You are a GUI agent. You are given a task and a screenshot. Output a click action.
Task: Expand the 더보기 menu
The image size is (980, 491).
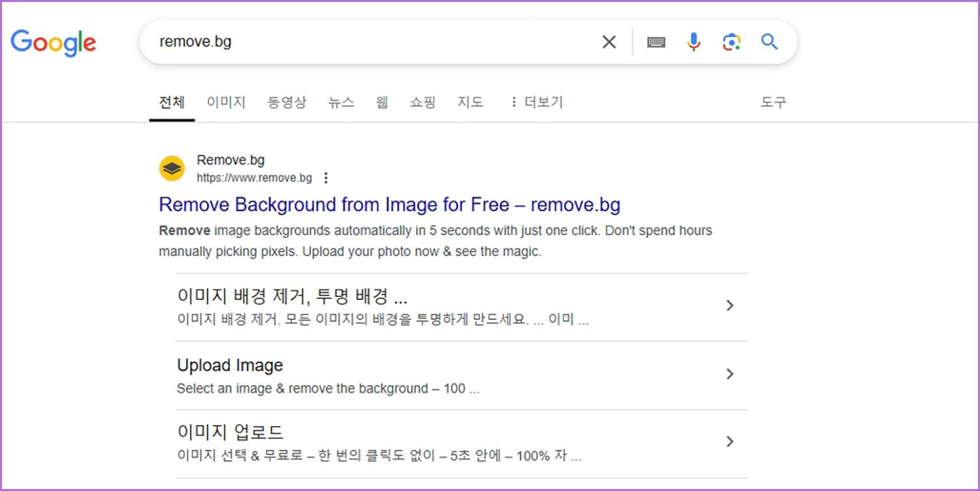click(536, 102)
